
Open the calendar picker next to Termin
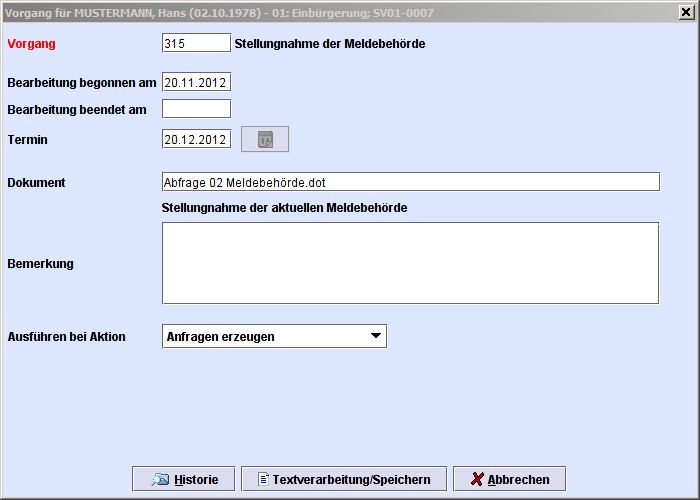[x=265, y=139]
